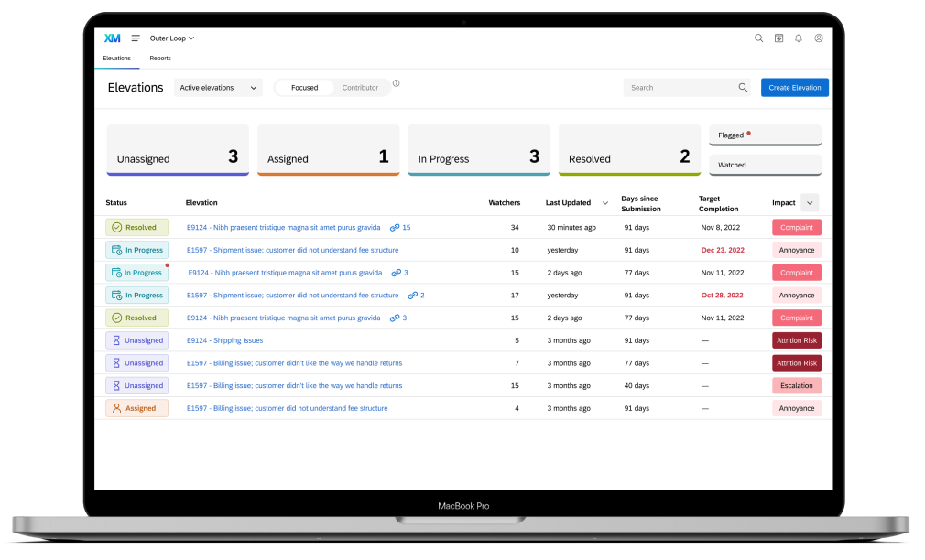Expand the Outer Loop dropdown
This screenshot has height=560, width=925.
[171, 38]
